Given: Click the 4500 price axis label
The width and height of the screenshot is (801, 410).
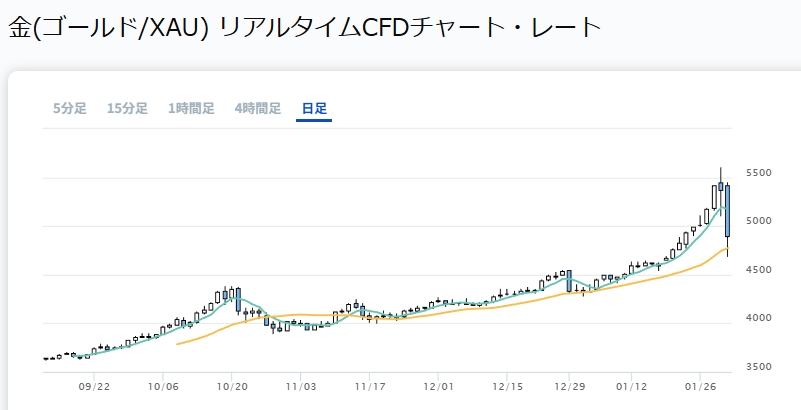Looking at the screenshot, I should pos(759,270).
